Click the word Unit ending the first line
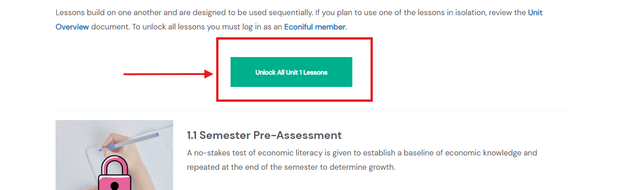This screenshot has width=644, height=190. [535, 12]
